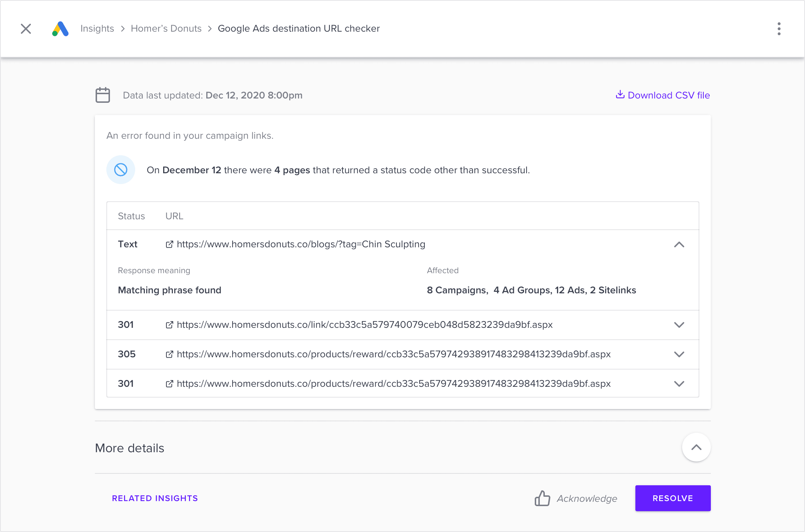The image size is (805, 532).
Task: Click the Google Ads logo icon
Action: click(x=60, y=29)
